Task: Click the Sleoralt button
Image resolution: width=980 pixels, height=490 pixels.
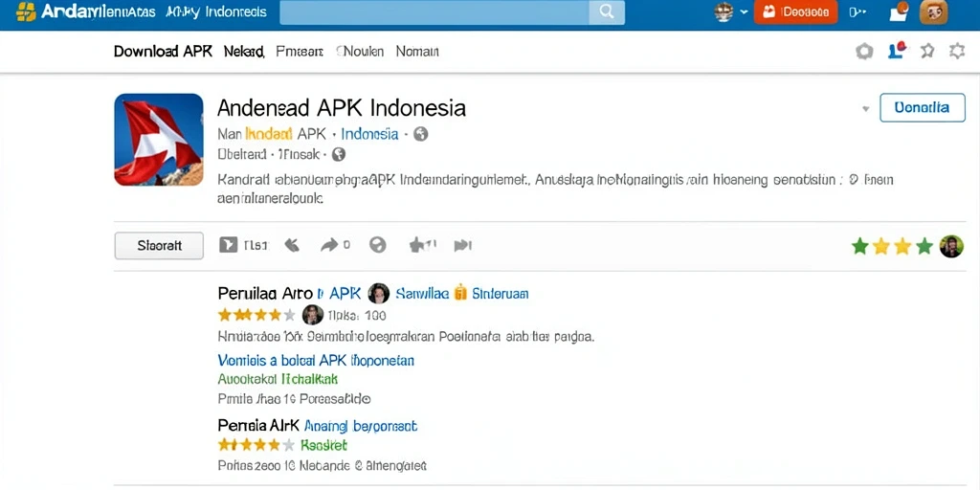Action: pyautogui.click(x=159, y=246)
